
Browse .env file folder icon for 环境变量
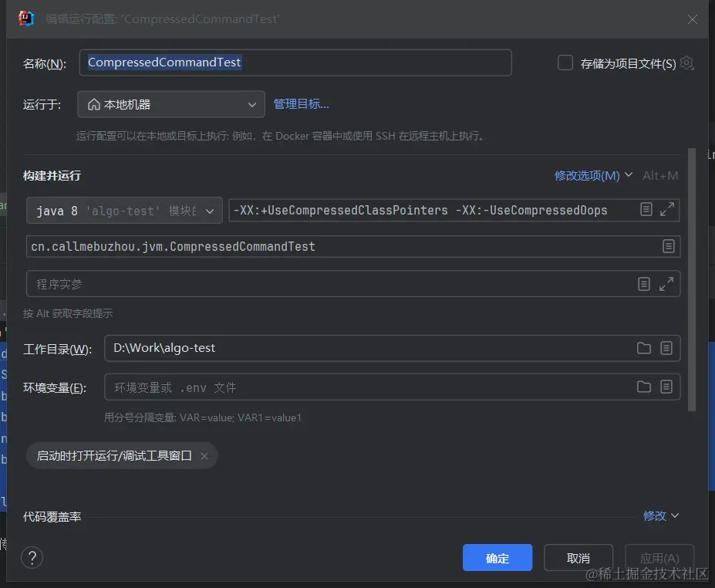pyautogui.click(x=643, y=387)
